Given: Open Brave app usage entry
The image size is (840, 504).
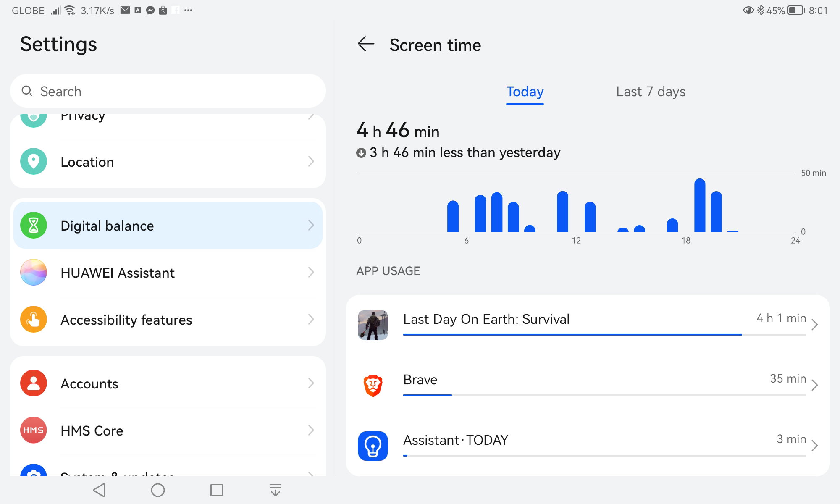Looking at the screenshot, I should 588,386.
